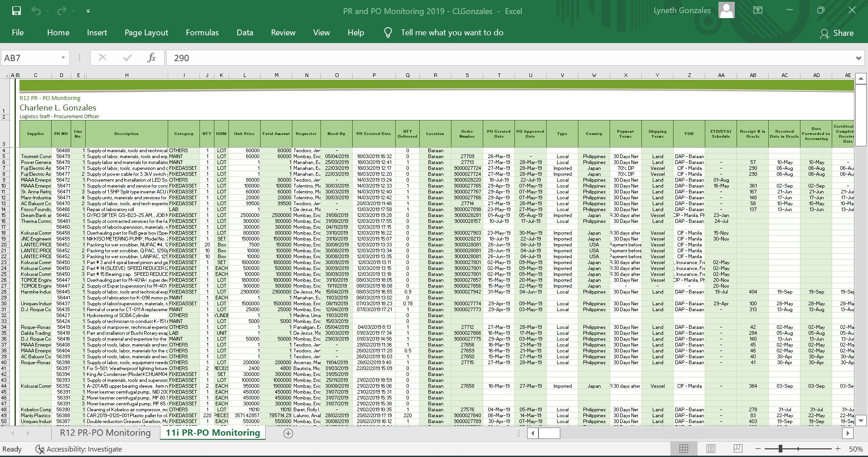Click the Cancel X formula bar icon

(x=102, y=58)
